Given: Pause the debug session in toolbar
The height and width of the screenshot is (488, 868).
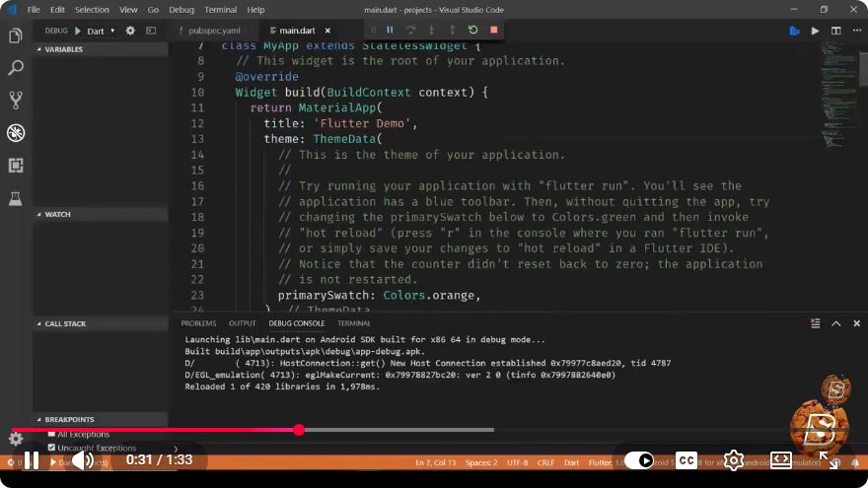Looking at the screenshot, I should point(390,30).
